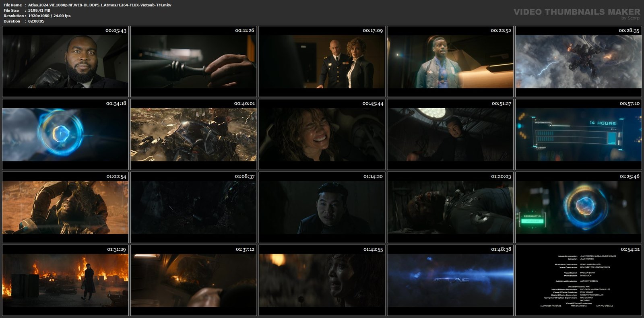Select the thumbnail at 01:20:03

click(450, 208)
